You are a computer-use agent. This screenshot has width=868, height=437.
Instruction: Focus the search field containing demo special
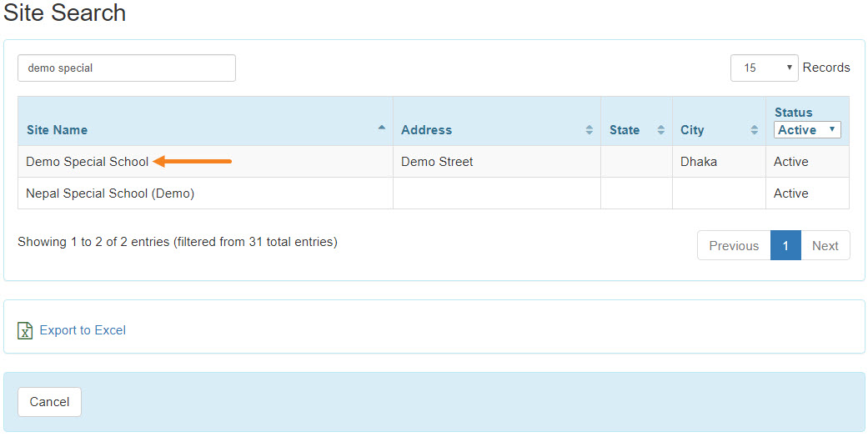click(127, 68)
